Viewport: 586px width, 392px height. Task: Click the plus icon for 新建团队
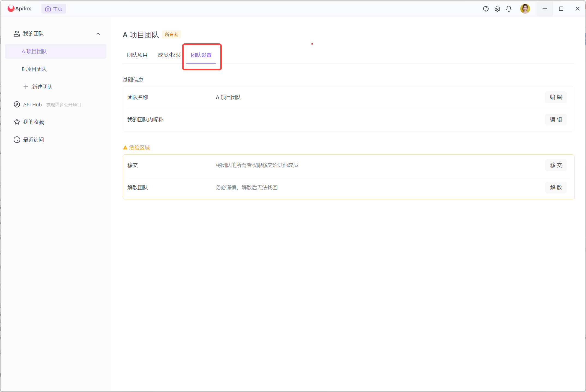(26, 87)
